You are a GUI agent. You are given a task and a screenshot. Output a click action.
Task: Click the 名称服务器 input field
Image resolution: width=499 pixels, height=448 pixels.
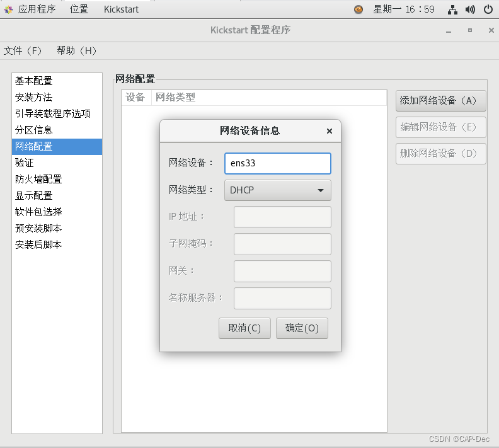[282, 298]
